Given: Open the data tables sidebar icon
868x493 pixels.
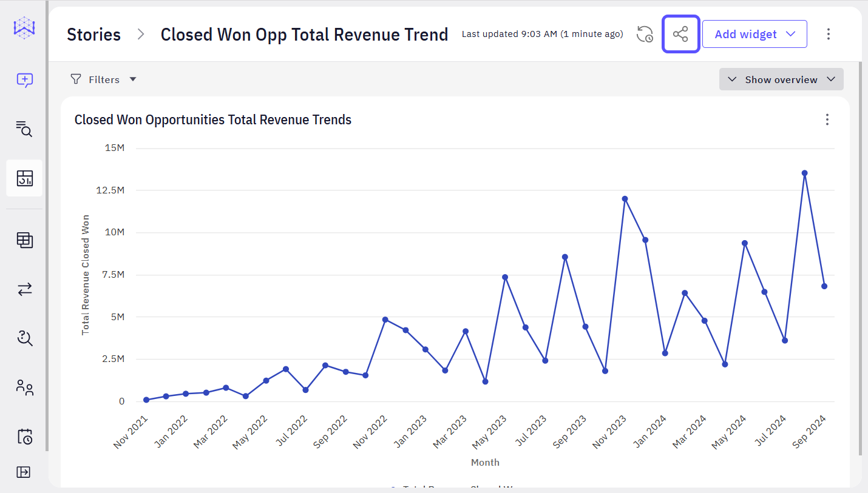Looking at the screenshot, I should click(24, 240).
